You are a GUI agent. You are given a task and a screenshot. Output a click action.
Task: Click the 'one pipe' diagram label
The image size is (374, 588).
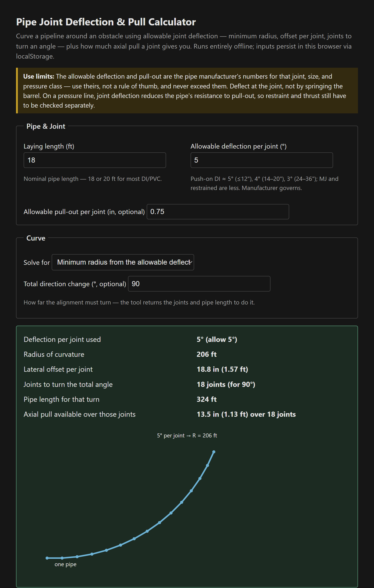pyautogui.click(x=65, y=564)
